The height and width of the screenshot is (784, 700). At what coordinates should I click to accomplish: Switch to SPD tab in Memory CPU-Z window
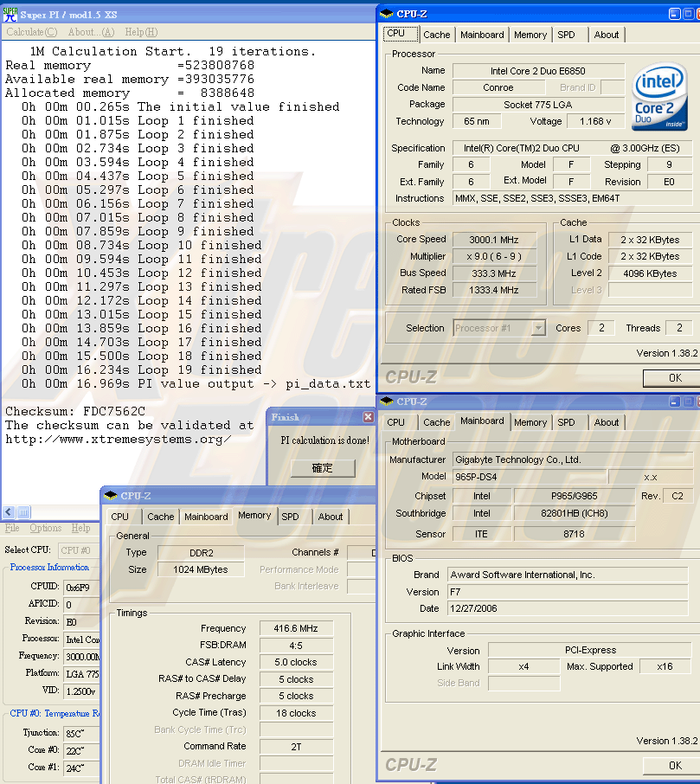[x=291, y=516]
